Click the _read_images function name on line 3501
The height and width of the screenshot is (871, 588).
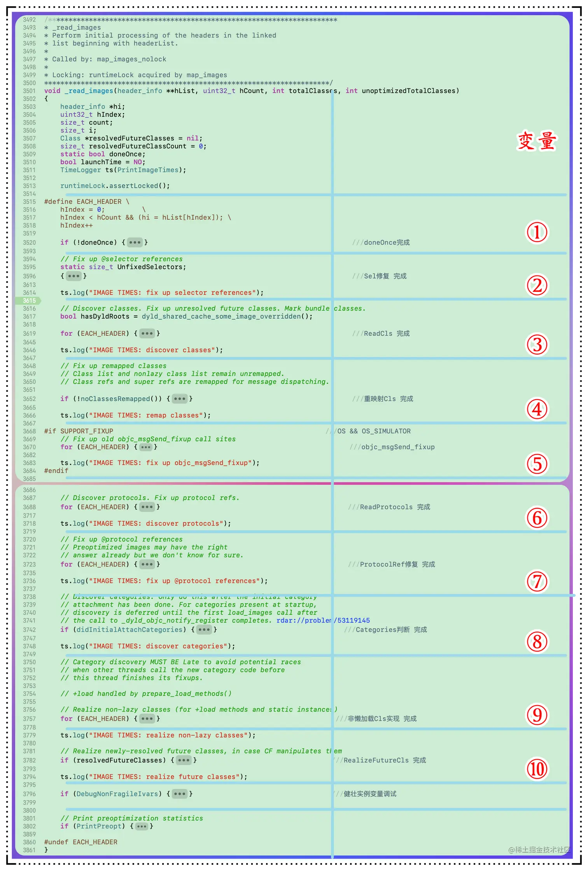click(x=89, y=91)
